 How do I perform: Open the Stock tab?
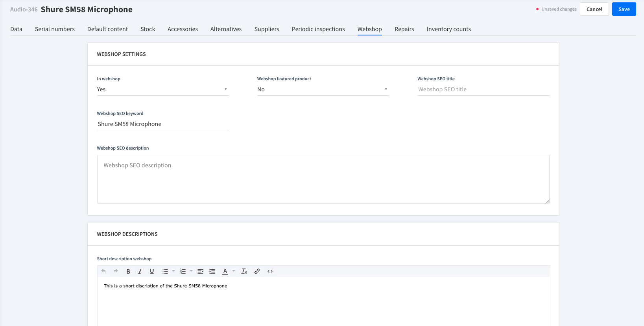click(148, 29)
